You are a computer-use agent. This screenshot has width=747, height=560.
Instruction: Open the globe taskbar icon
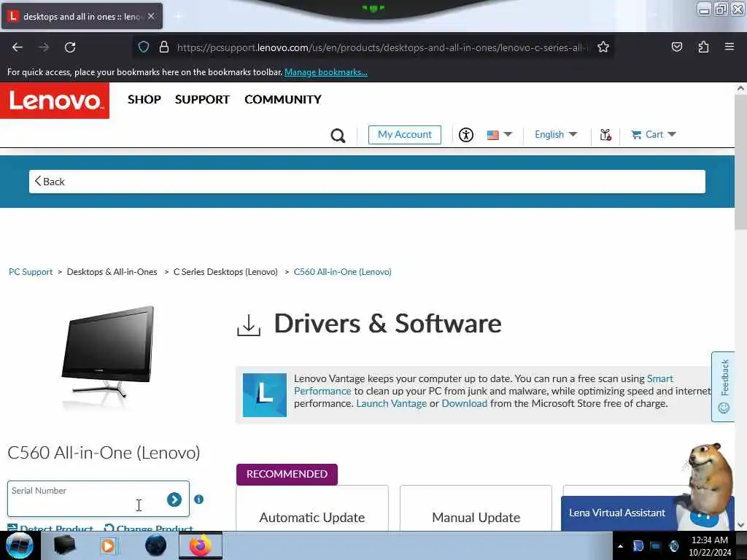tap(156, 545)
